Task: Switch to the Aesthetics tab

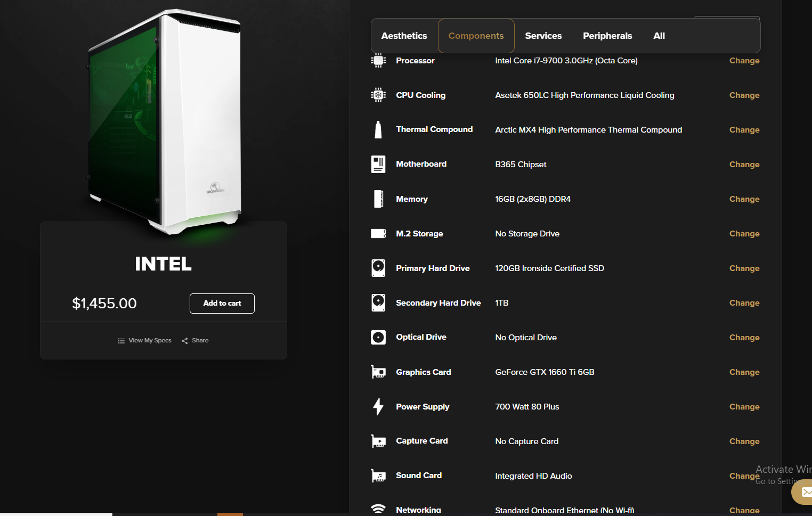Action: pyautogui.click(x=404, y=36)
